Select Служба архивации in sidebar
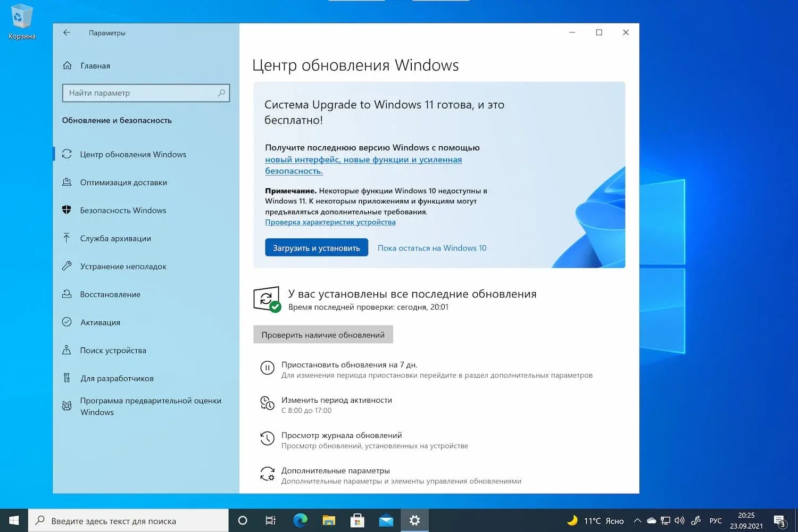The width and height of the screenshot is (798, 532). 146,238
